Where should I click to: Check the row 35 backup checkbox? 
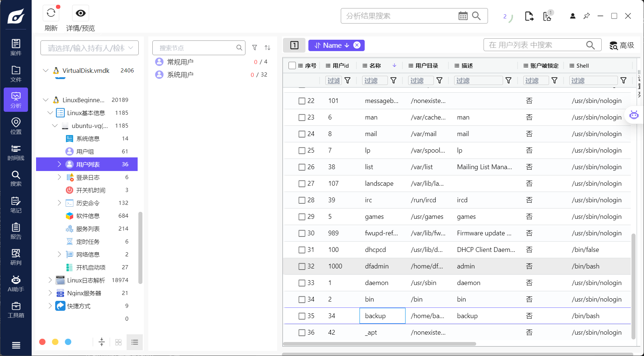302,316
